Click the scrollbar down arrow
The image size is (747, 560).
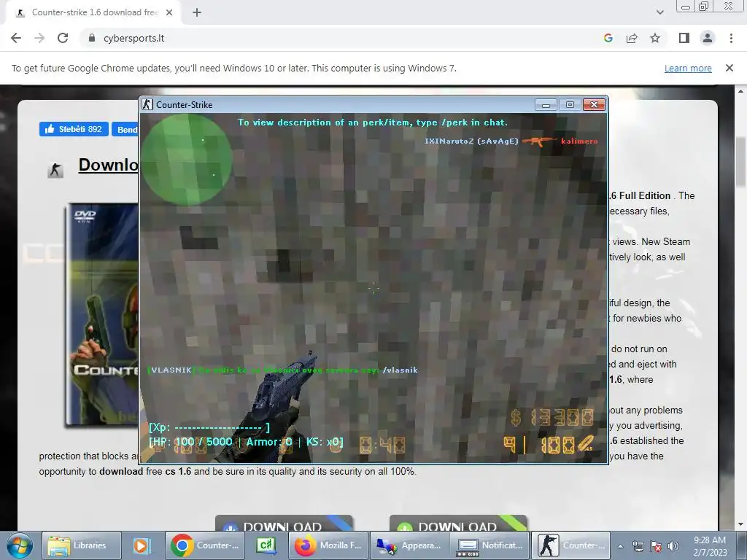click(741, 525)
